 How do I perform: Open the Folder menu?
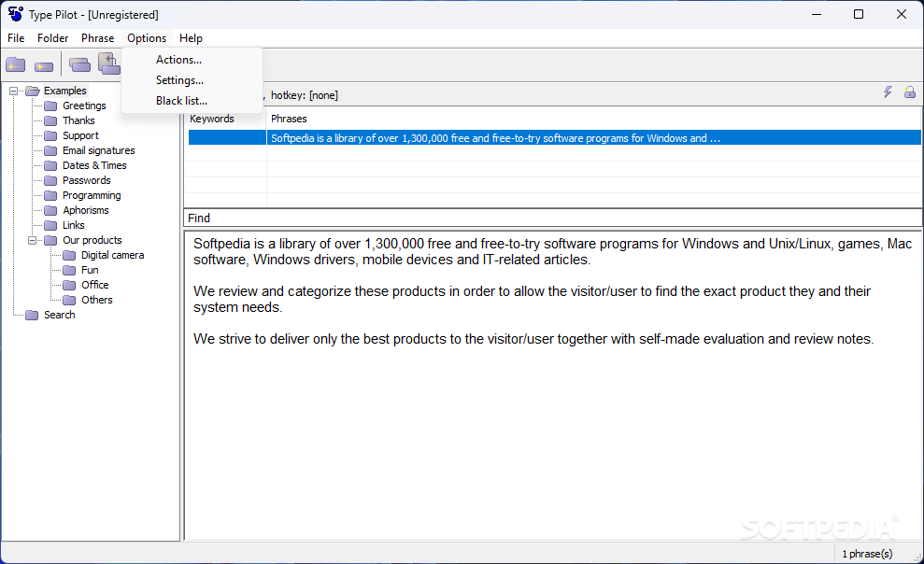pos(53,37)
